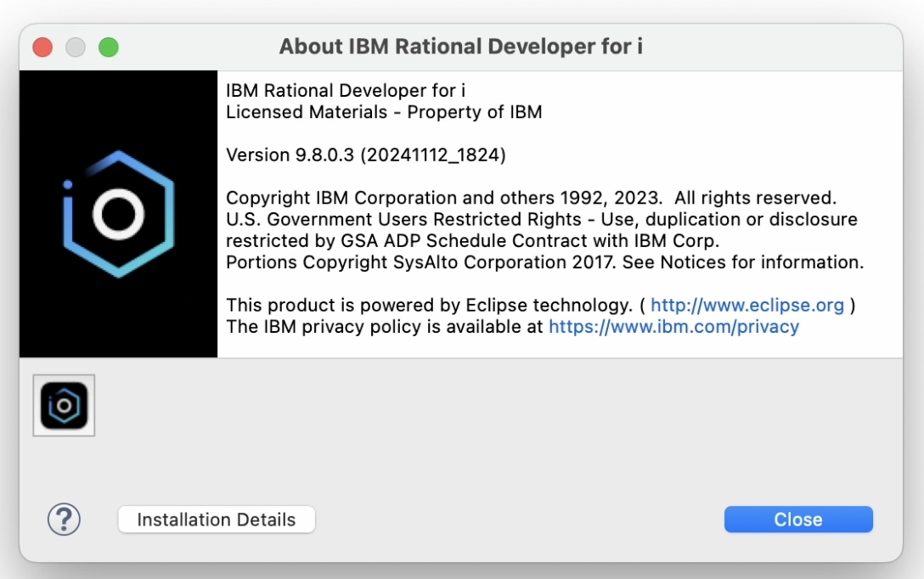
Task: Click the 'About IBM Rational Developer for i' title bar
Action: 462,47
